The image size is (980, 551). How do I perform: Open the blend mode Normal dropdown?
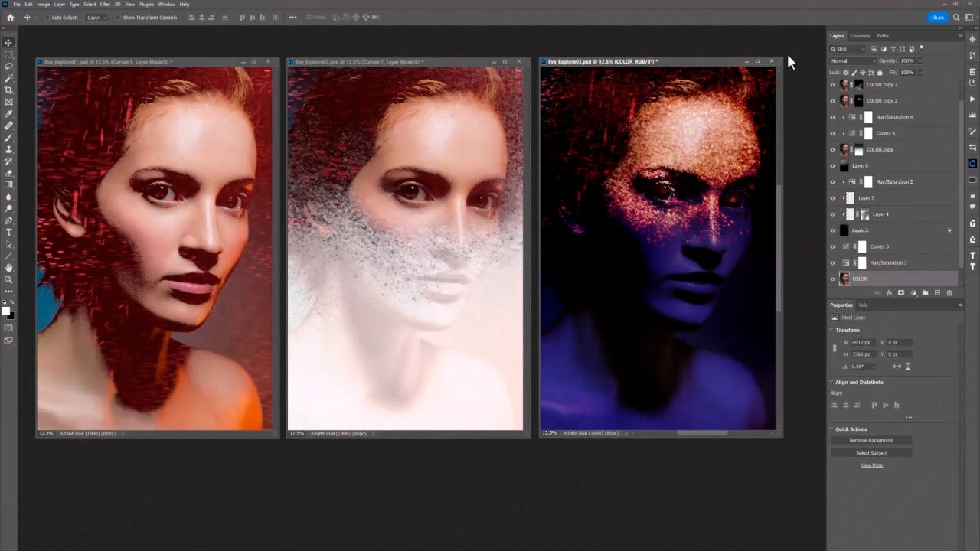pyautogui.click(x=852, y=60)
